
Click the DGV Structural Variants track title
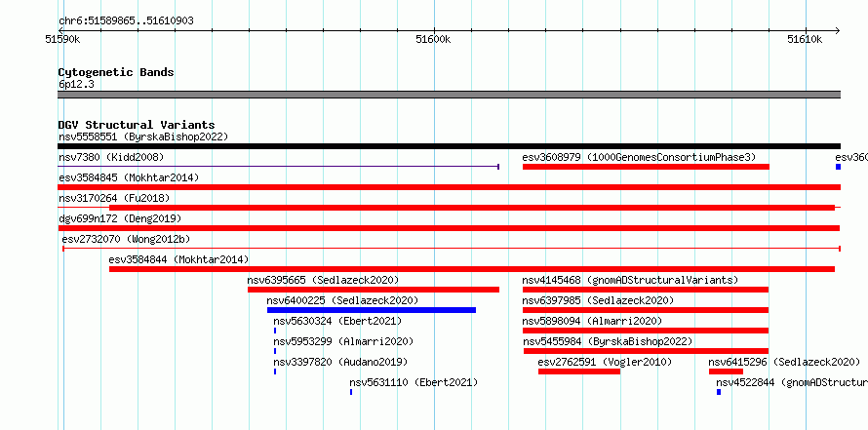(x=137, y=125)
